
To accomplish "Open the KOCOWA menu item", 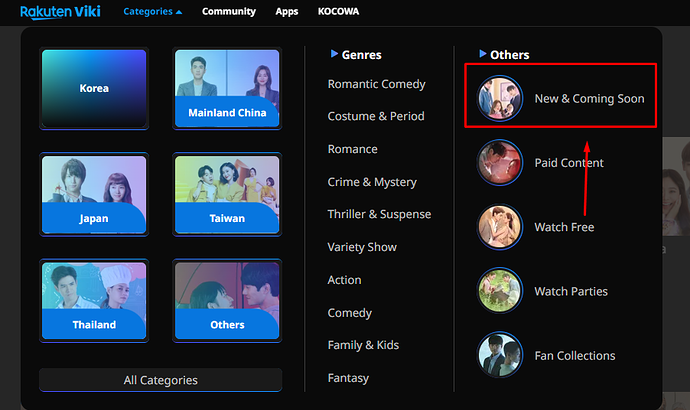I will coord(338,11).
